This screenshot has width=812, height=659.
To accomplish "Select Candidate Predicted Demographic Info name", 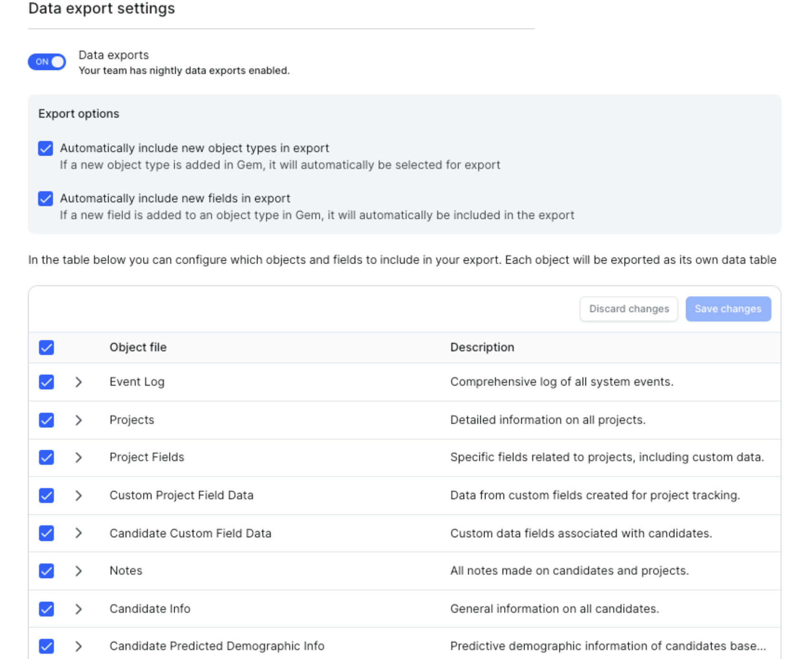I will point(217,646).
